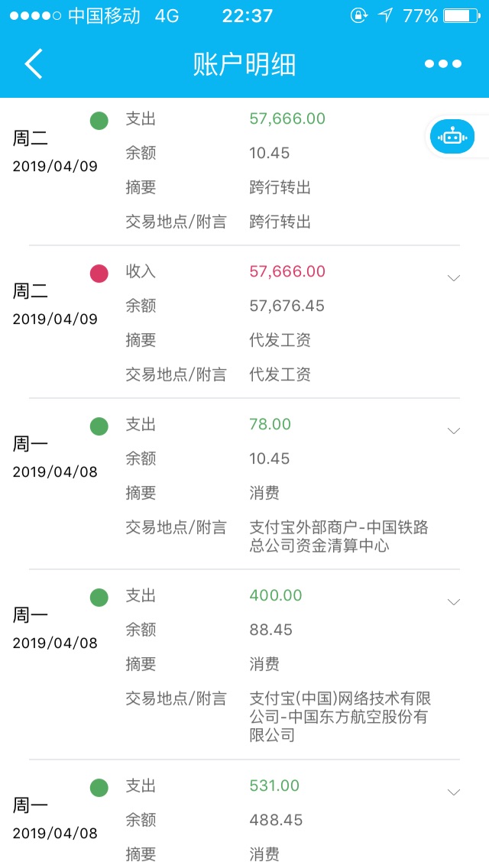Tap the battery icon in status bar

tap(461, 16)
